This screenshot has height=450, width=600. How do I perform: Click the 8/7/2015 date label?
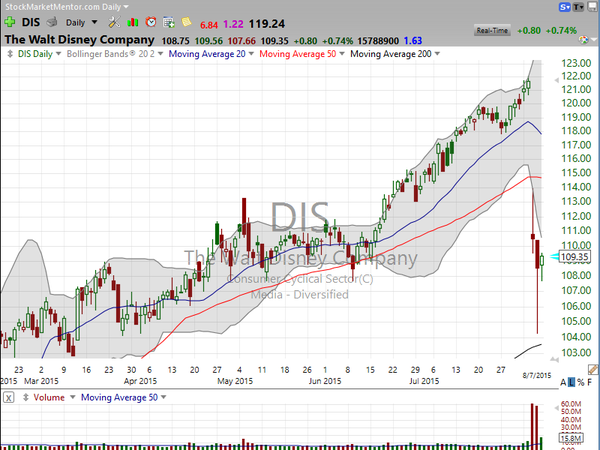coord(537,375)
